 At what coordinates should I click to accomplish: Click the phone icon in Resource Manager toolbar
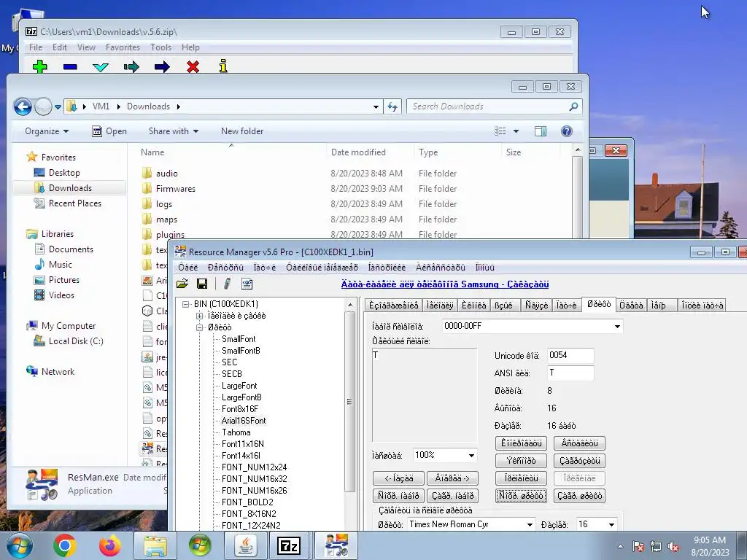[x=228, y=284]
